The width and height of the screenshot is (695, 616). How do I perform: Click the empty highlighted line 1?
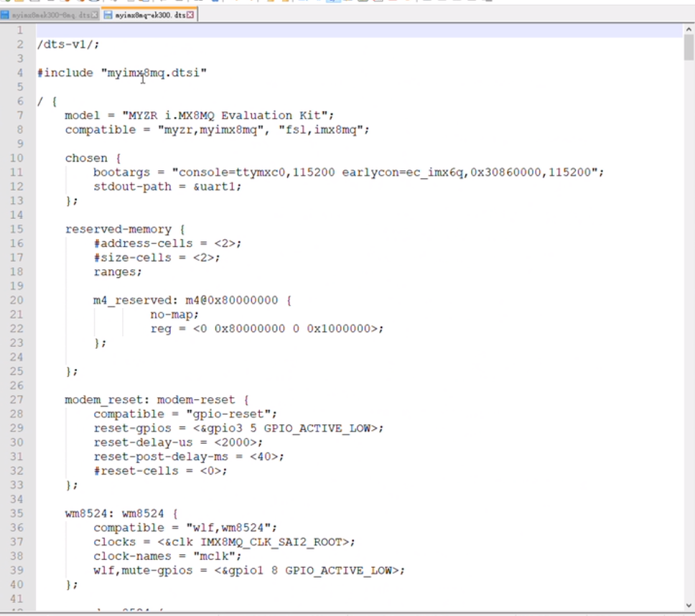coord(360,30)
